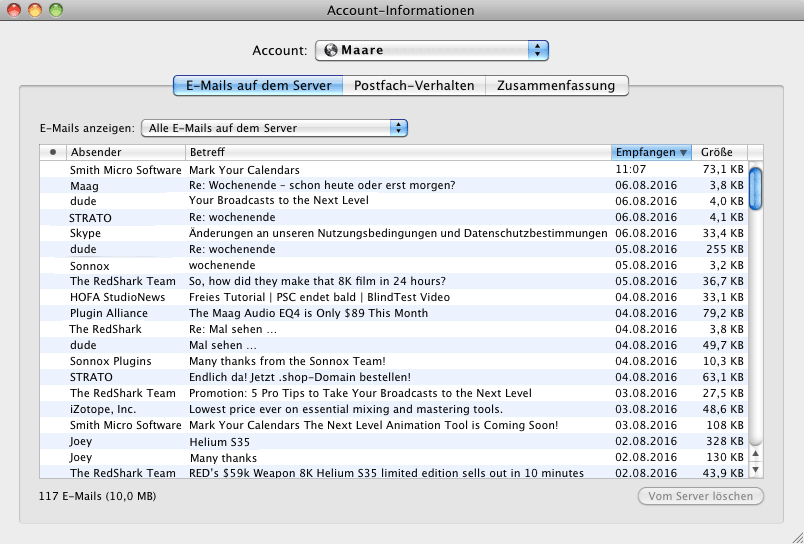This screenshot has height=544, width=804.
Task: Select 'Many thanks from the Sonnox Team!' email
Action: point(394,361)
